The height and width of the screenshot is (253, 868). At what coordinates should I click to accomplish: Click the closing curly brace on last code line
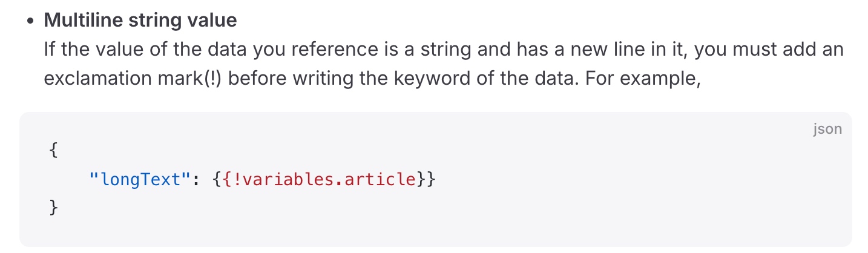pyautogui.click(x=53, y=207)
